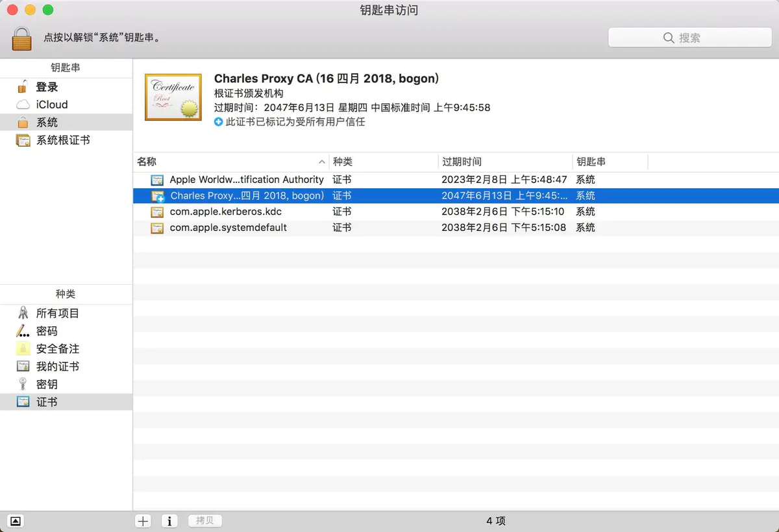Image resolution: width=779 pixels, height=532 pixels.
Task: Click the add (+) button at bottom
Action: click(143, 521)
